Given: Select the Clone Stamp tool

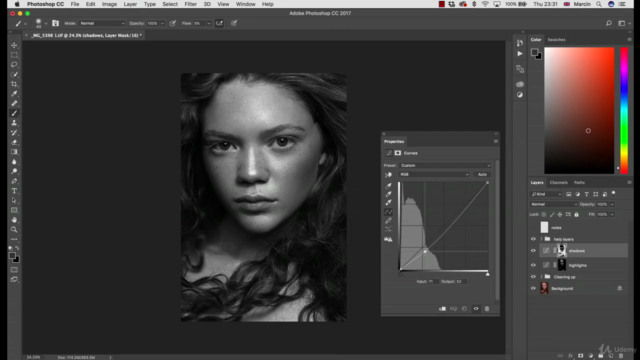Looking at the screenshot, I should click(x=14, y=123).
